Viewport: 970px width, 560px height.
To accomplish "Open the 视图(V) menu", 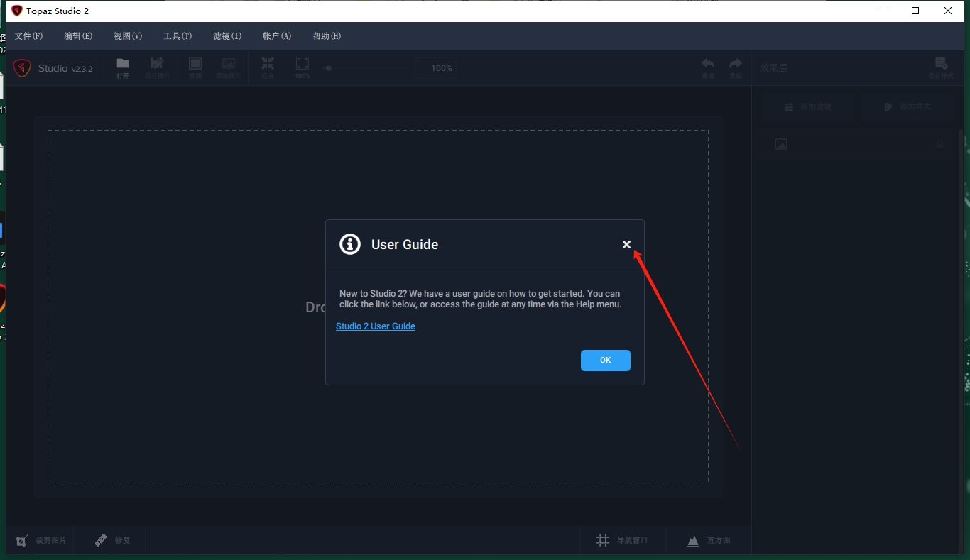I will [x=128, y=36].
